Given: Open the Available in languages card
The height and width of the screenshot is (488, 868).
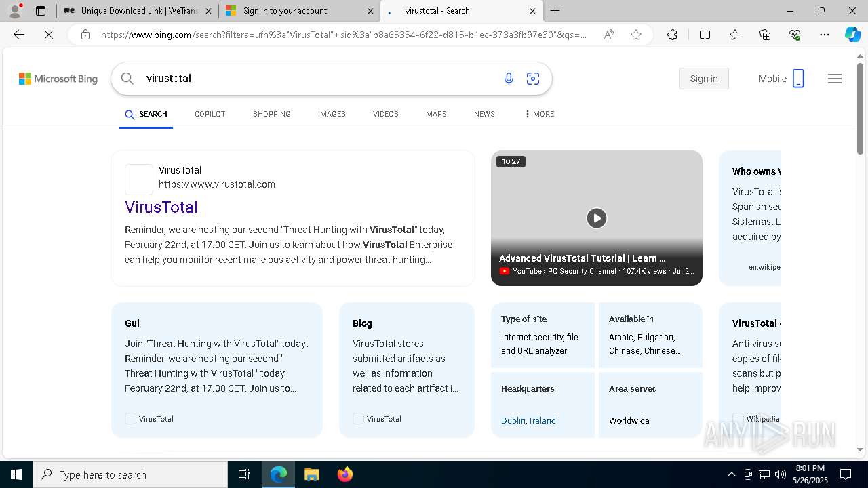Looking at the screenshot, I should [x=650, y=335].
